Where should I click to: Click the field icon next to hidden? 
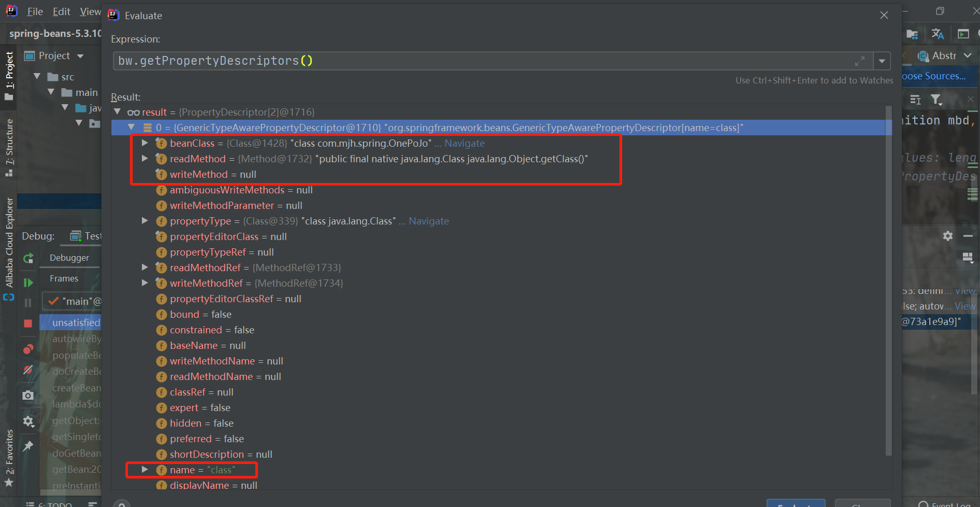[x=162, y=424]
